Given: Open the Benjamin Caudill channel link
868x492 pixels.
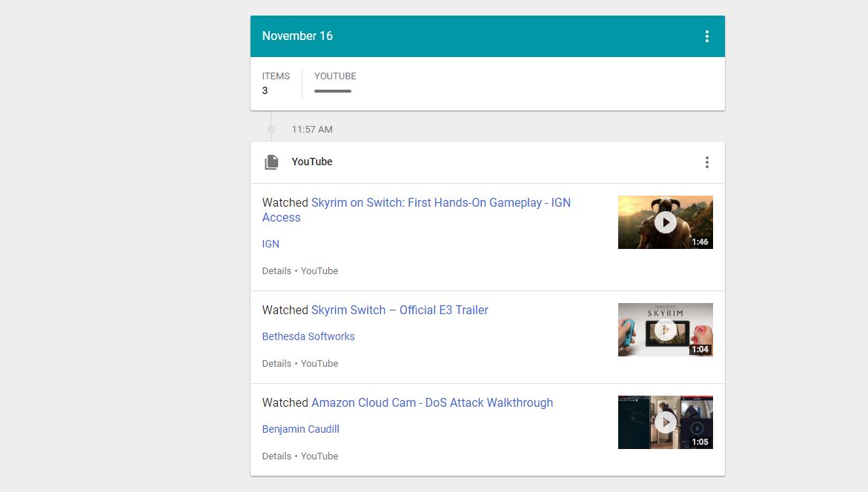Looking at the screenshot, I should (301, 429).
